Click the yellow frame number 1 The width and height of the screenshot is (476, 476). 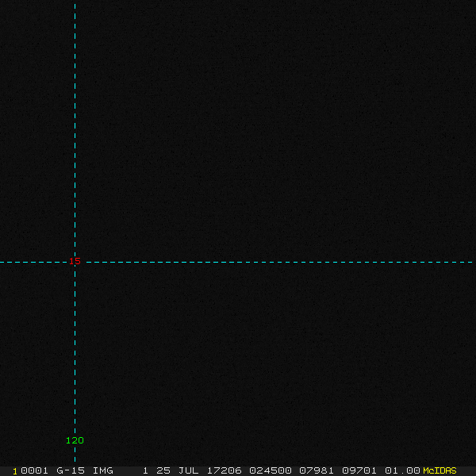point(15,471)
